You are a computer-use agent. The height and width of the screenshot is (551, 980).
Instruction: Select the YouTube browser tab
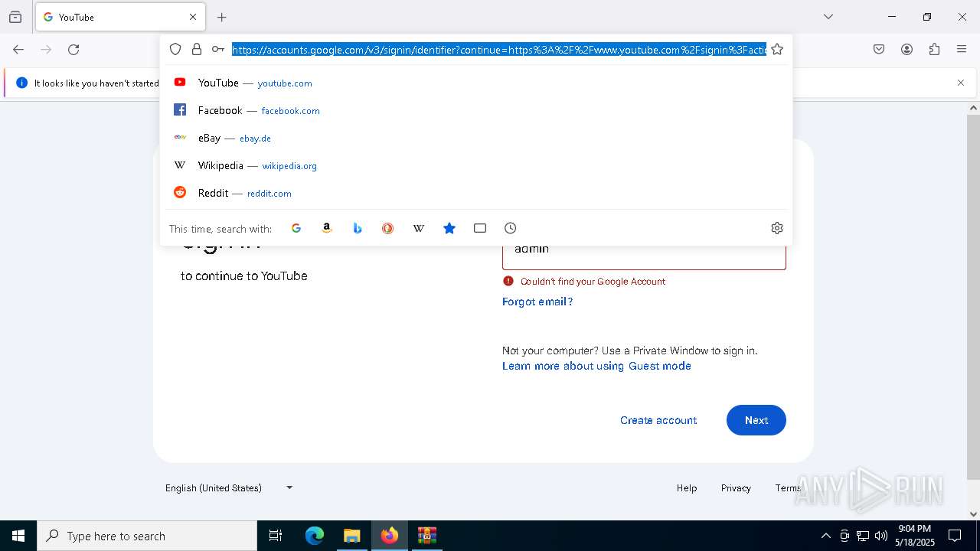click(120, 17)
